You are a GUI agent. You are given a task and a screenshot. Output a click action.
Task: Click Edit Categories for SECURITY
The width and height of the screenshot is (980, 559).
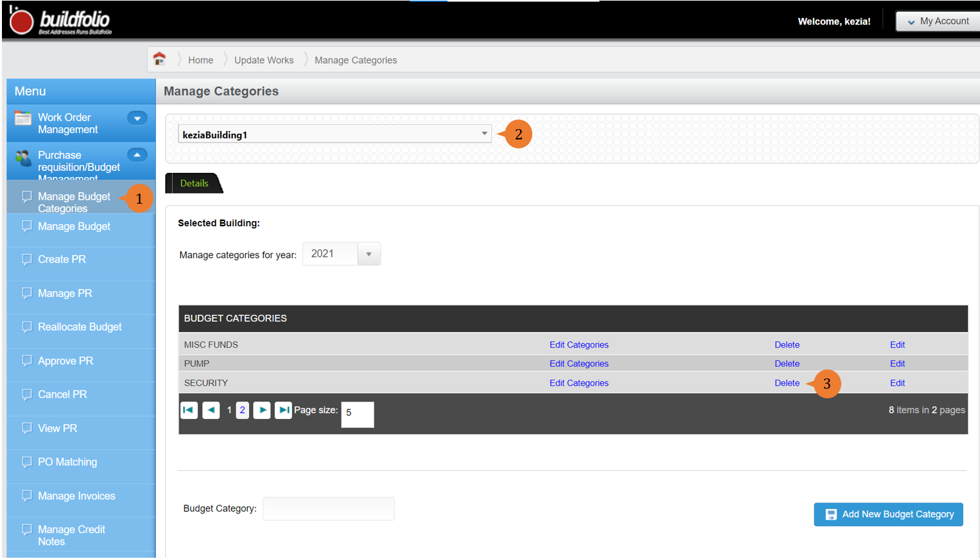tap(579, 383)
